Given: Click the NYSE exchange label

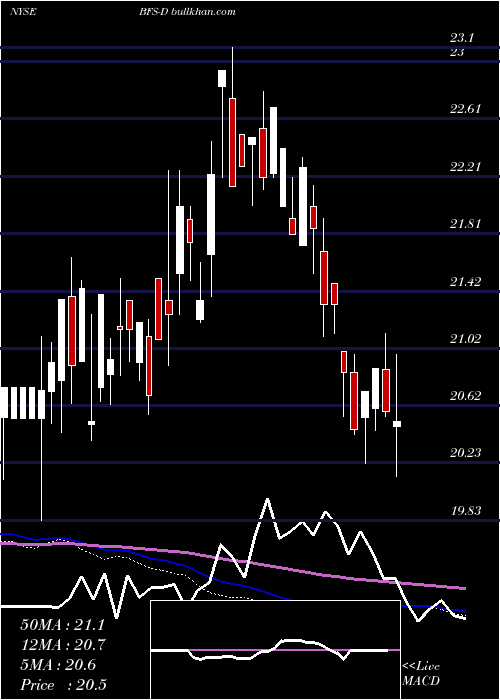Looking at the screenshot, I should click(23, 12).
